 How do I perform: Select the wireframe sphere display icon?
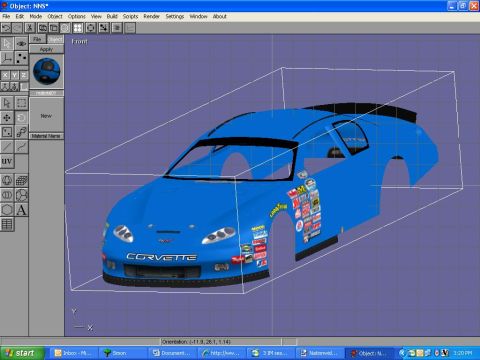click(65, 28)
